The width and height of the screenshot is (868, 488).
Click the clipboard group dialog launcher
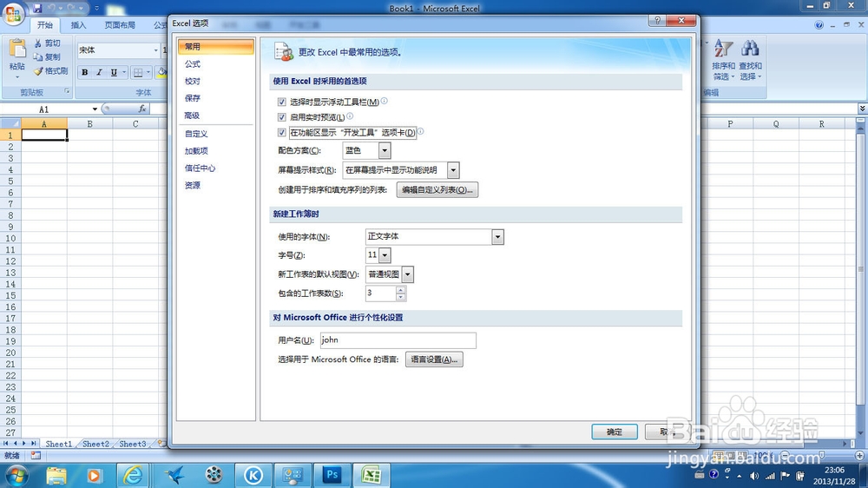click(x=67, y=91)
